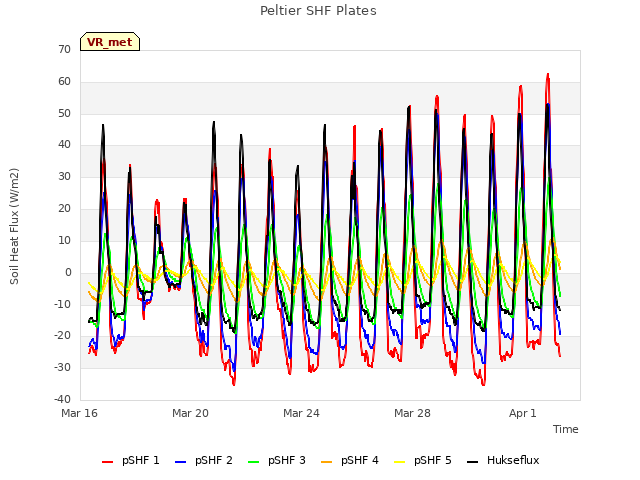Toggle the pSHF 4 legend entry
640x480 pixels.
[350, 460]
